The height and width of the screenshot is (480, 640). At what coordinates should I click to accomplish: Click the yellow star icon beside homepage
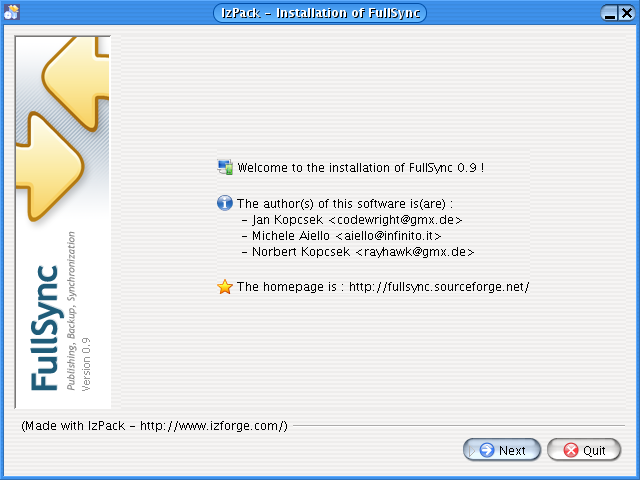225,287
